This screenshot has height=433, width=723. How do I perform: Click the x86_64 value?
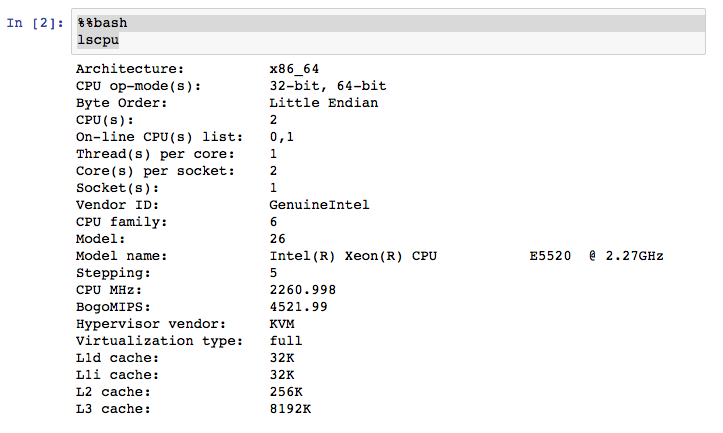coord(294,69)
